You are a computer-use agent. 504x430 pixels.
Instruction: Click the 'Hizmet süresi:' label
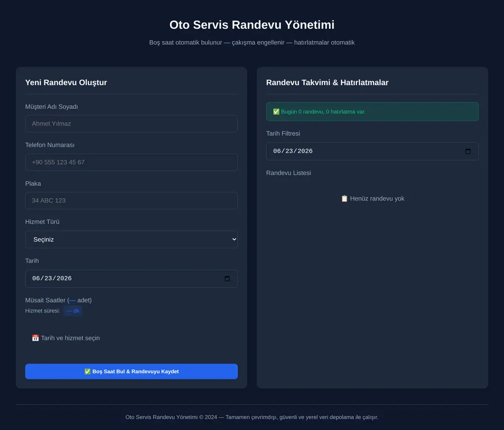point(42,311)
